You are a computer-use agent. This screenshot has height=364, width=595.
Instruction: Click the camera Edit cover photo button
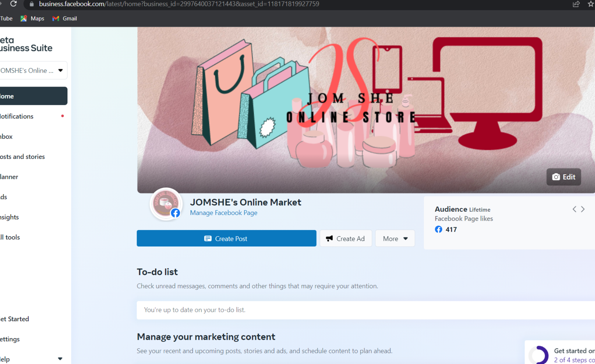[563, 177]
